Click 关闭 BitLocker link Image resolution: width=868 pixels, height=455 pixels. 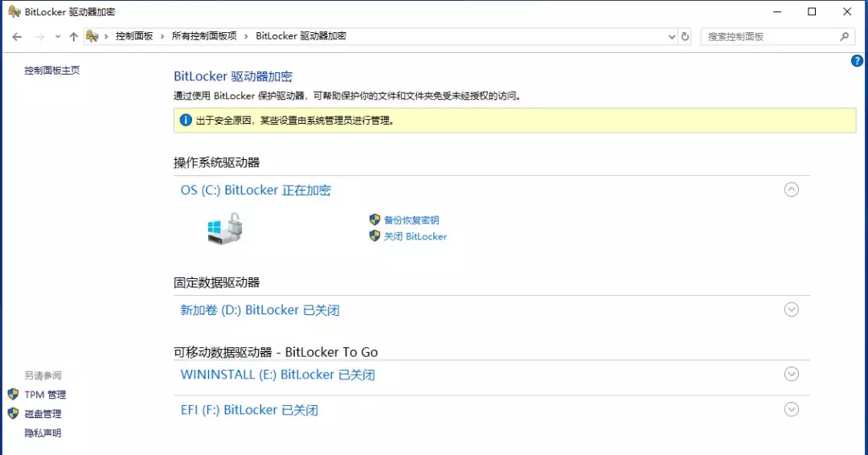(416, 236)
